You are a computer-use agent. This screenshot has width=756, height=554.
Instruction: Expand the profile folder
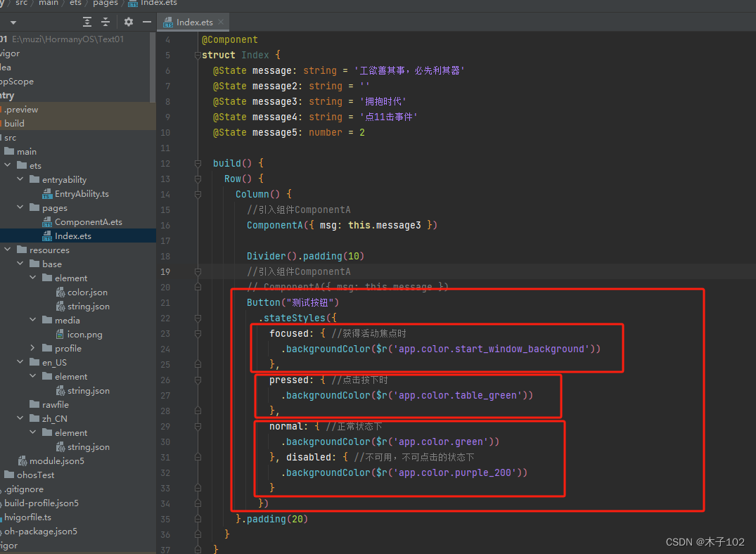[32, 348]
